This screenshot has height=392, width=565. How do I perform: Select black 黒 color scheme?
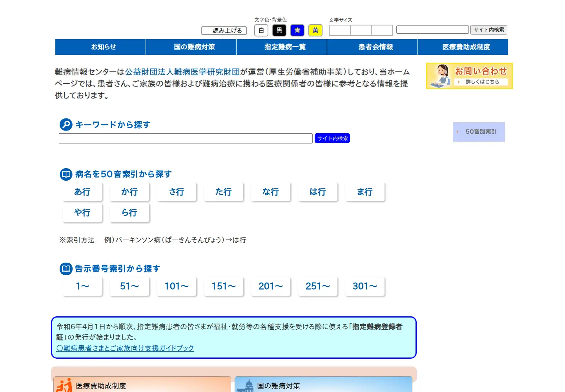pyautogui.click(x=279, y=30)
